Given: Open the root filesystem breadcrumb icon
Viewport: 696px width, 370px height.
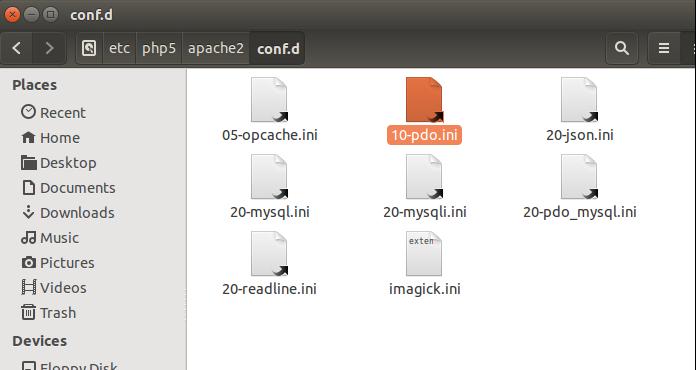Looking at the screenshot, I should (89, 48).
